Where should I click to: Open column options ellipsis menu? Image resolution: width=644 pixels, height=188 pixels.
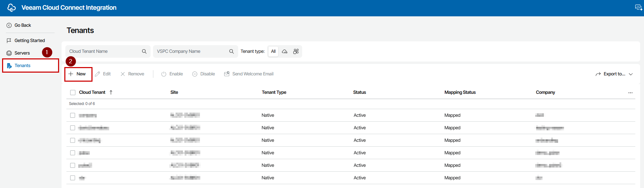[630, 93]
